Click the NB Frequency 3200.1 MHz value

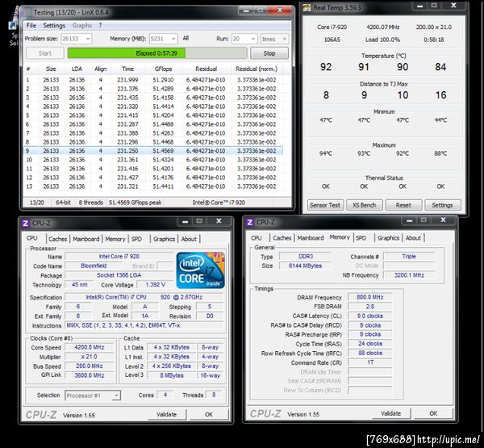(x=409, y=275)
